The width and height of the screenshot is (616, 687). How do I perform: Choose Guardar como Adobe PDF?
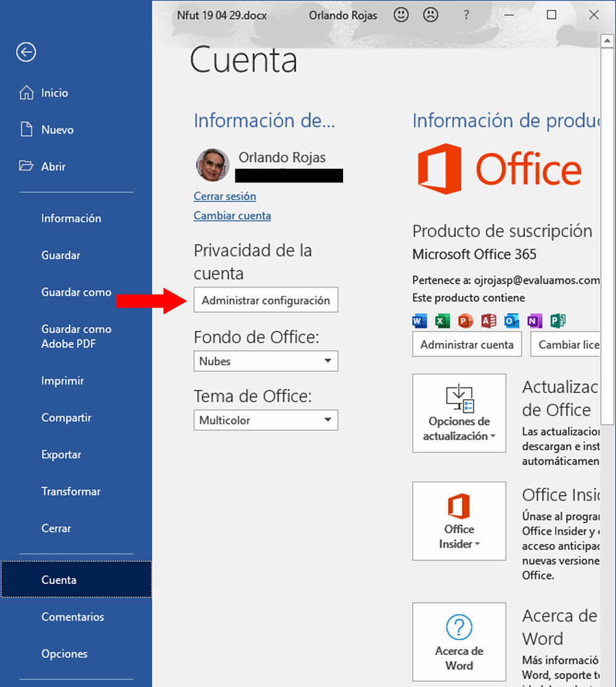click(76, 336)
